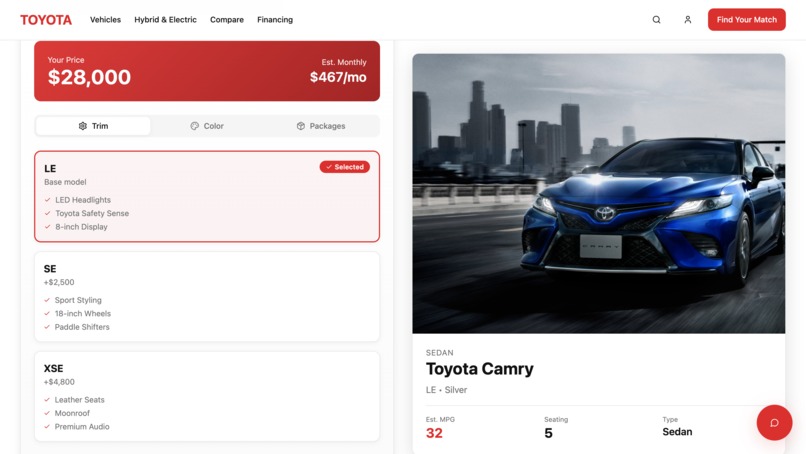Click the LE • Silver subtitle
Screen dimensions: 806x454
pos(446,390)
